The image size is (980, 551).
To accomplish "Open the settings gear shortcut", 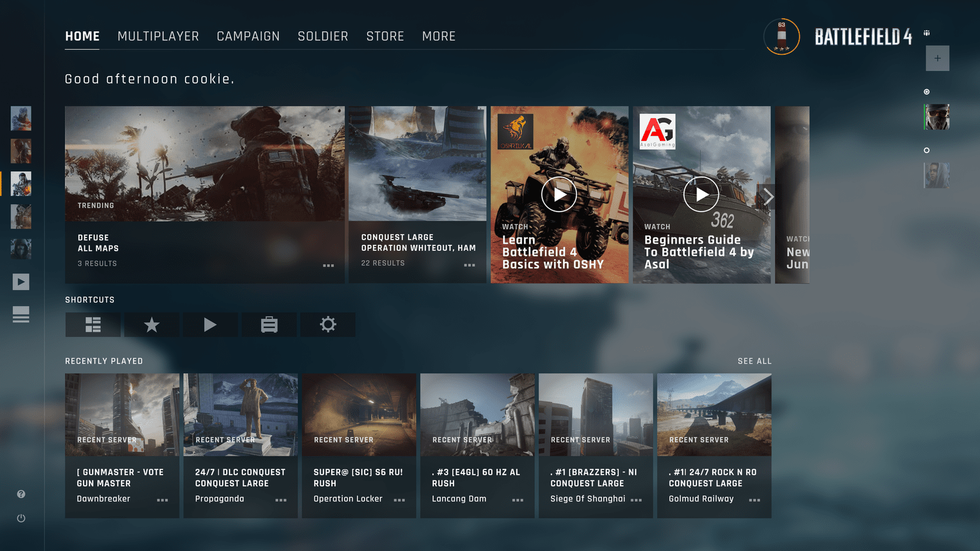I will (328, 324).
